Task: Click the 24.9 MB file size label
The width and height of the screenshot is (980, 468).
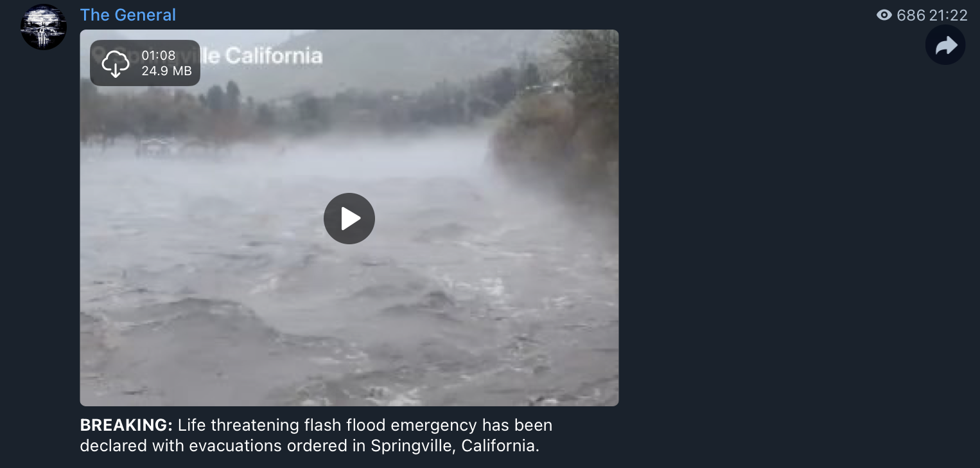Action: click(x=166, y=71)
